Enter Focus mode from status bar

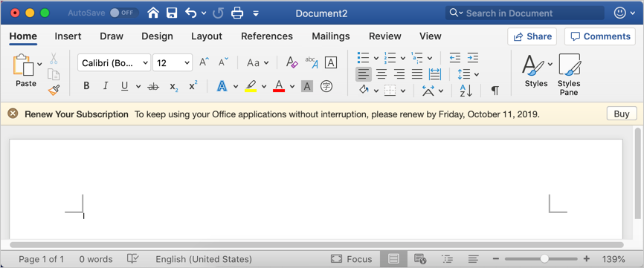[x=351, y=259]
